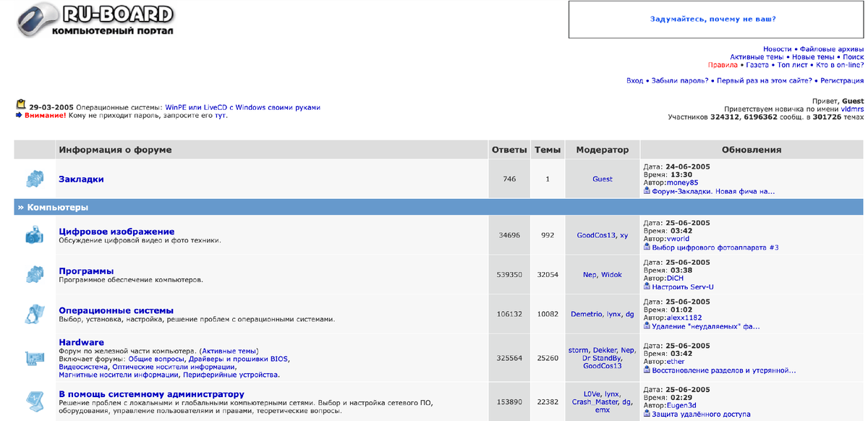The image size is (868, 421).
Task: Click author alexx1182 link
Action: click(684, 318)
